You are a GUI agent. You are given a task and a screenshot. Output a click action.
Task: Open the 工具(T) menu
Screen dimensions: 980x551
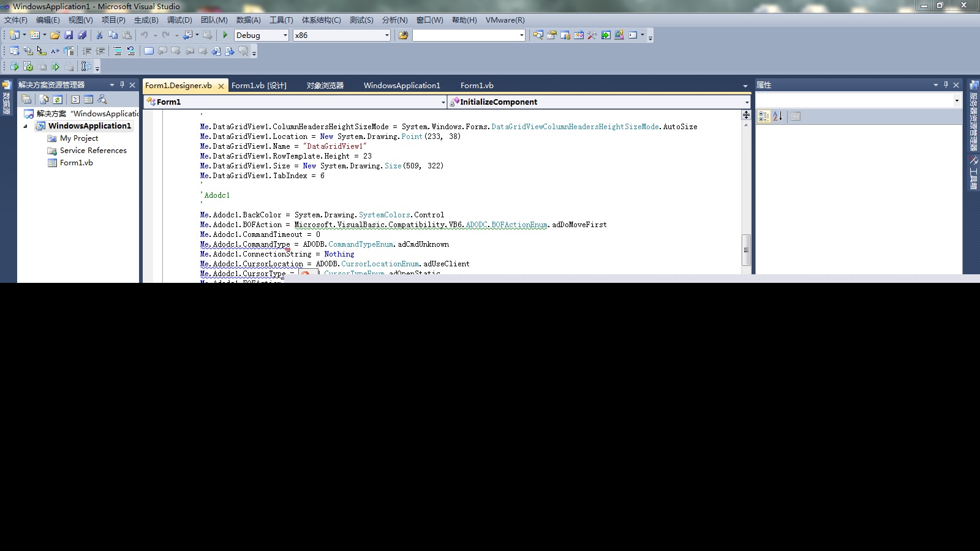click(x=281, y=20)
